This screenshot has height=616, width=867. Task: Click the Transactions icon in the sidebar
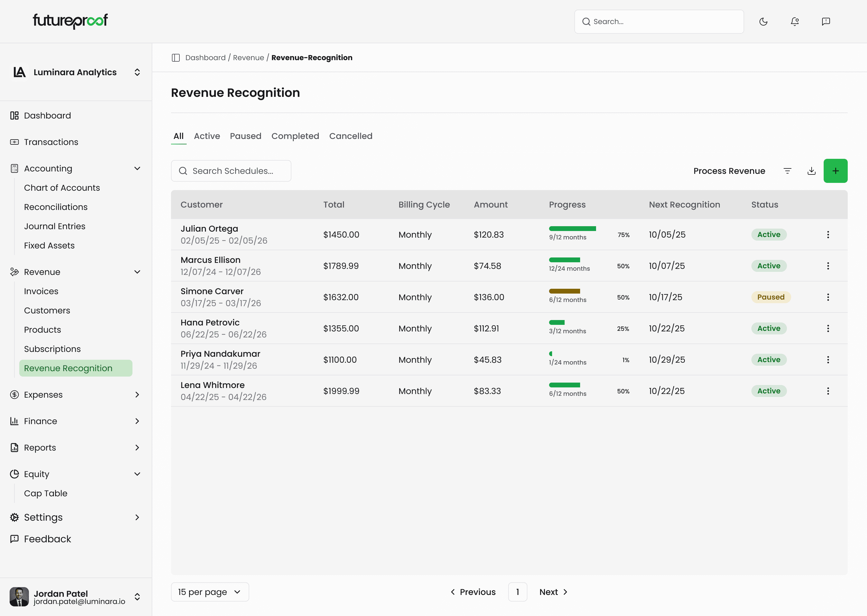point(14,142)
